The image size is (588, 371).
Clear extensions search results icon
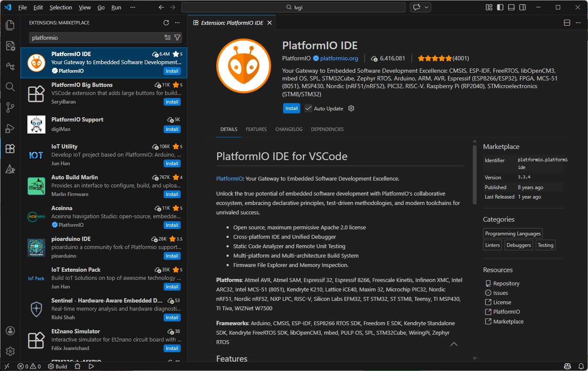[x=167, y=38]
